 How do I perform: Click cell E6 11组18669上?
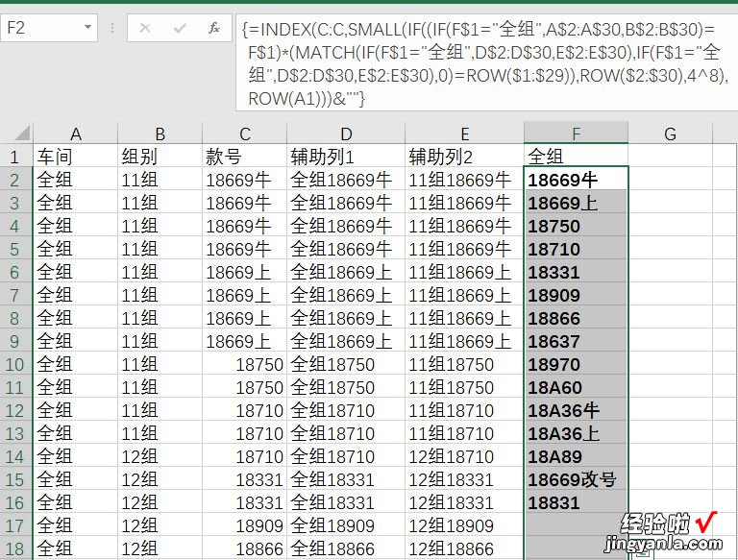tap(464, 272)
